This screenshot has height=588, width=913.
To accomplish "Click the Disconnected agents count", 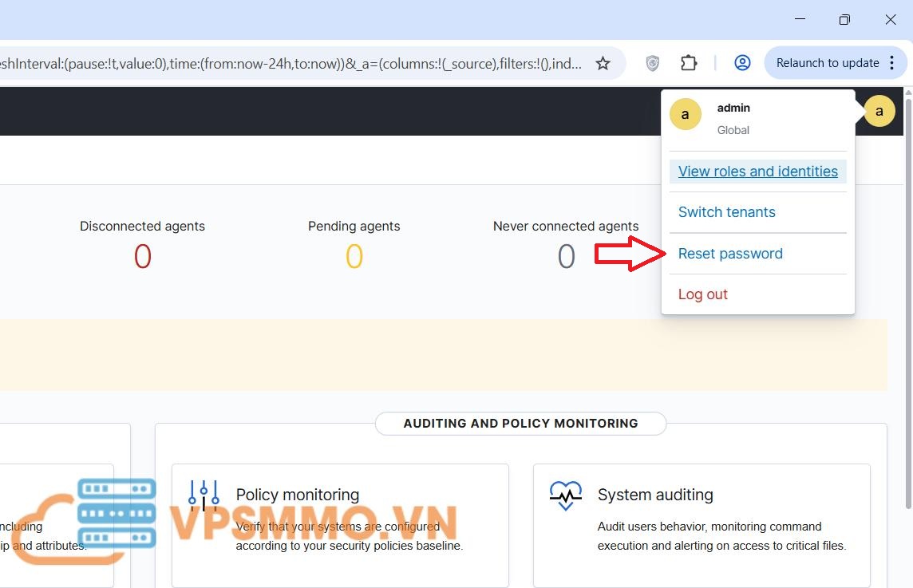I will pos(142,257).
